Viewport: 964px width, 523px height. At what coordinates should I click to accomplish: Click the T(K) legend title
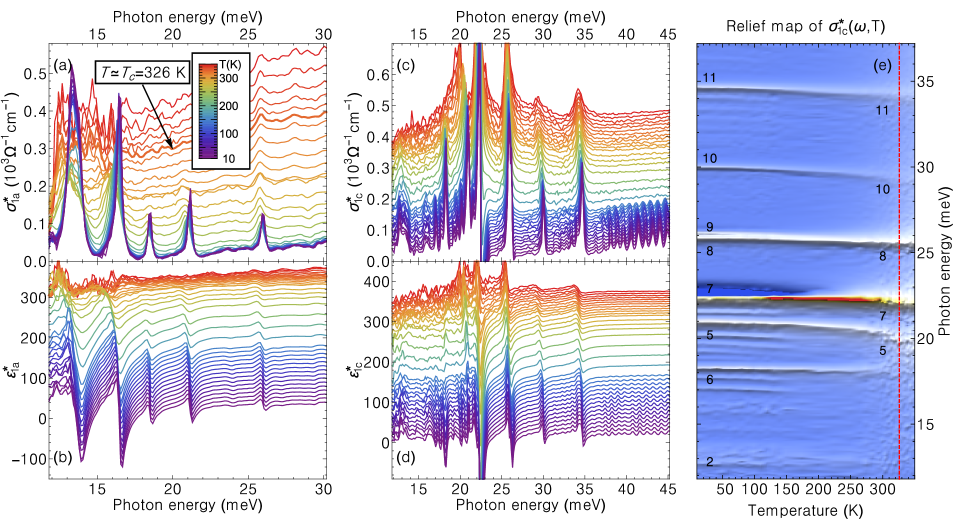click(x=229, y=65)
